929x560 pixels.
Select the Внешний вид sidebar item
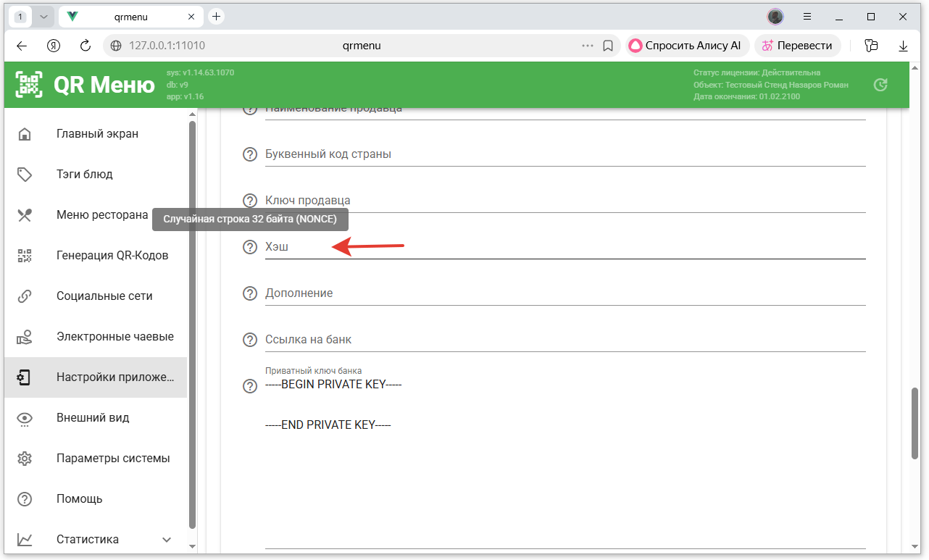[93, 418]
